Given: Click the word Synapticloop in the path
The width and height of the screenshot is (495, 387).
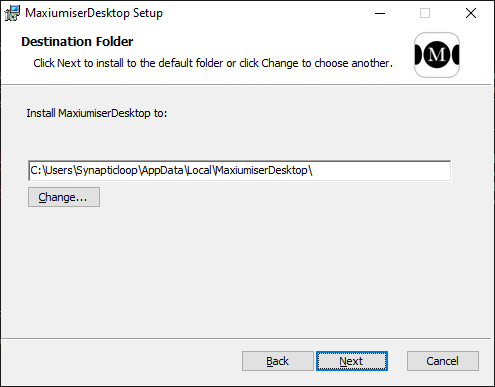Looking at the screenshot, I should click(x=107, y=171).
